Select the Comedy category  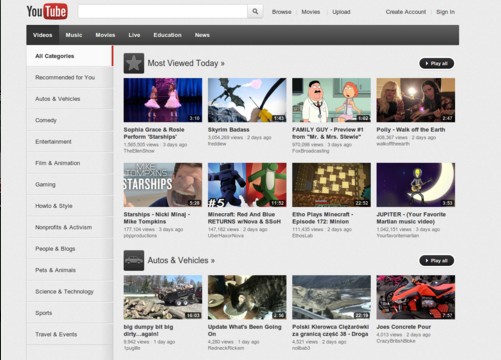click(x=70, y=120)
